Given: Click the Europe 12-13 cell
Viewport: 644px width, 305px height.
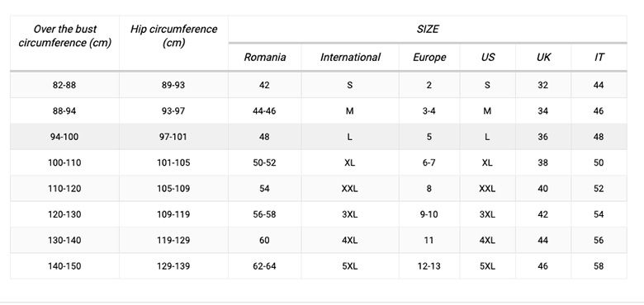Looking at the screenshot, I should [429, 266].
